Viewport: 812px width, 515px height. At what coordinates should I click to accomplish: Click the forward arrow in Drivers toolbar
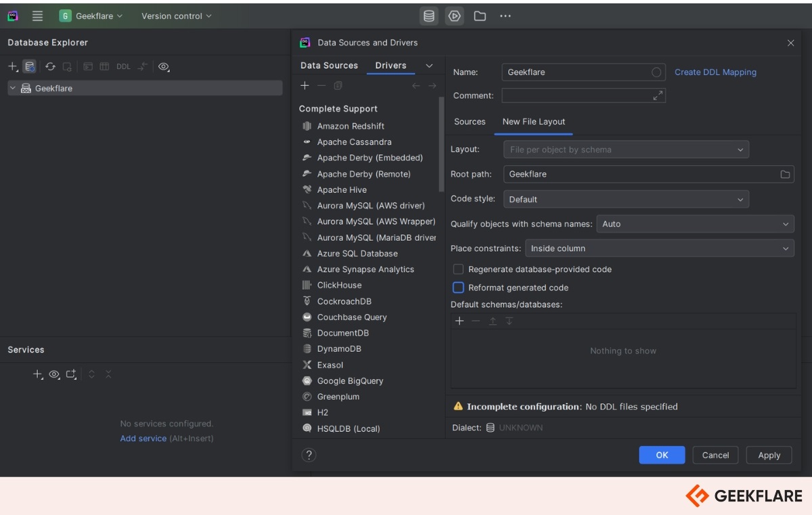click(432, 85)
